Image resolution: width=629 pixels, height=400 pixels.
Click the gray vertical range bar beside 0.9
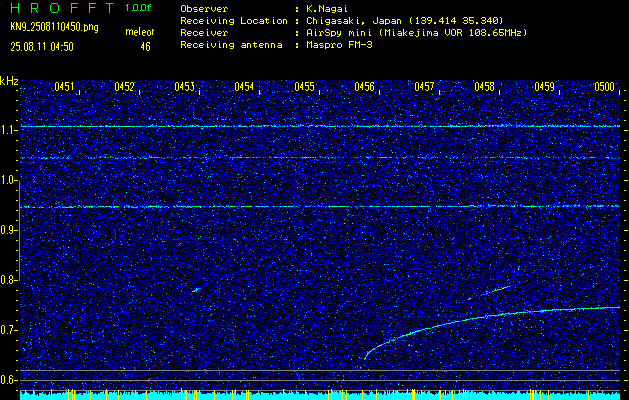point(19,231)
